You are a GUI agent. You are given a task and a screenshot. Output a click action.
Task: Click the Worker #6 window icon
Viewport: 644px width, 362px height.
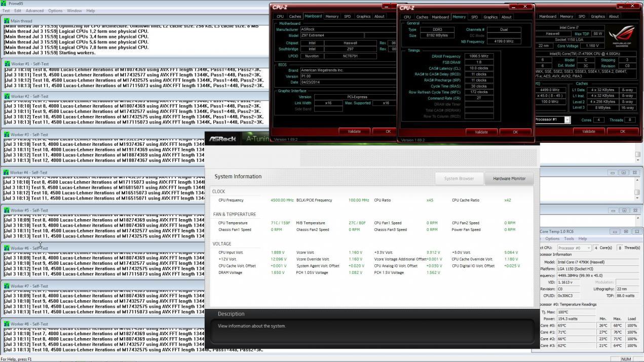7,248
